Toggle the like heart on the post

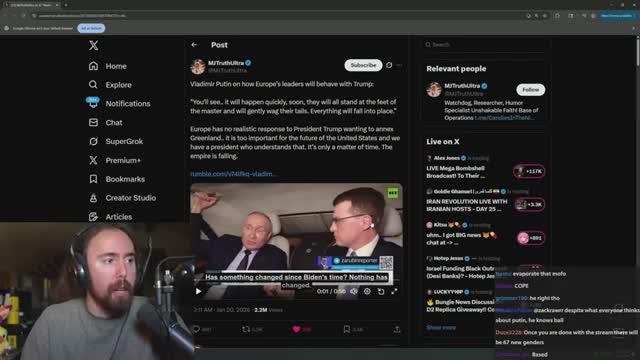[x=296, y=329]
